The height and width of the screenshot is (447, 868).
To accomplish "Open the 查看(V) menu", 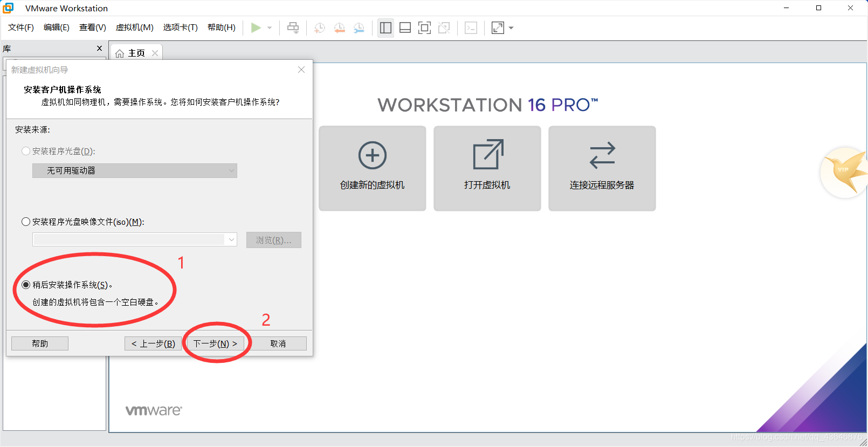I will click(x=93, y=27).
